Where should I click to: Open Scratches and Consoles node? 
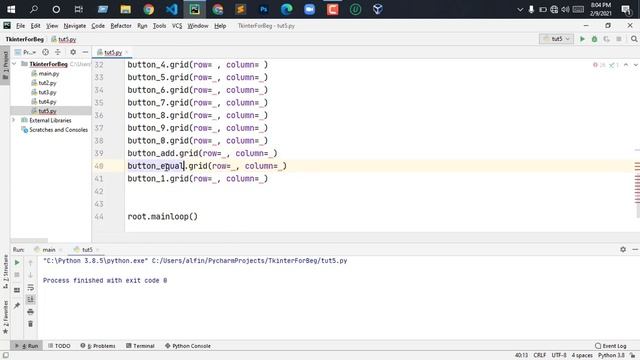click(58, 130)
